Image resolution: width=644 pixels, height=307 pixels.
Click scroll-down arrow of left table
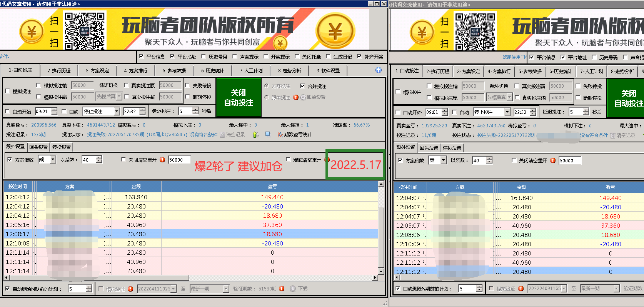[381, 271]
